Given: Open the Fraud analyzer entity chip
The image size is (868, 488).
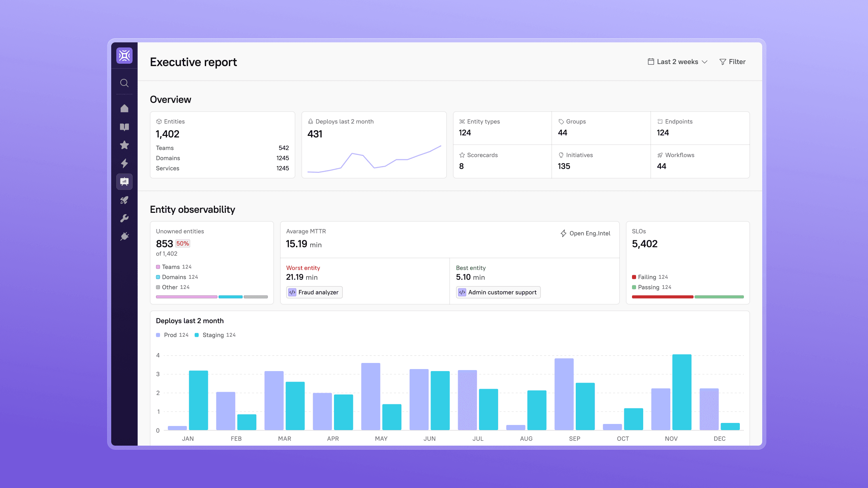Looking at the screenshot, I should [x=314, y=292].
